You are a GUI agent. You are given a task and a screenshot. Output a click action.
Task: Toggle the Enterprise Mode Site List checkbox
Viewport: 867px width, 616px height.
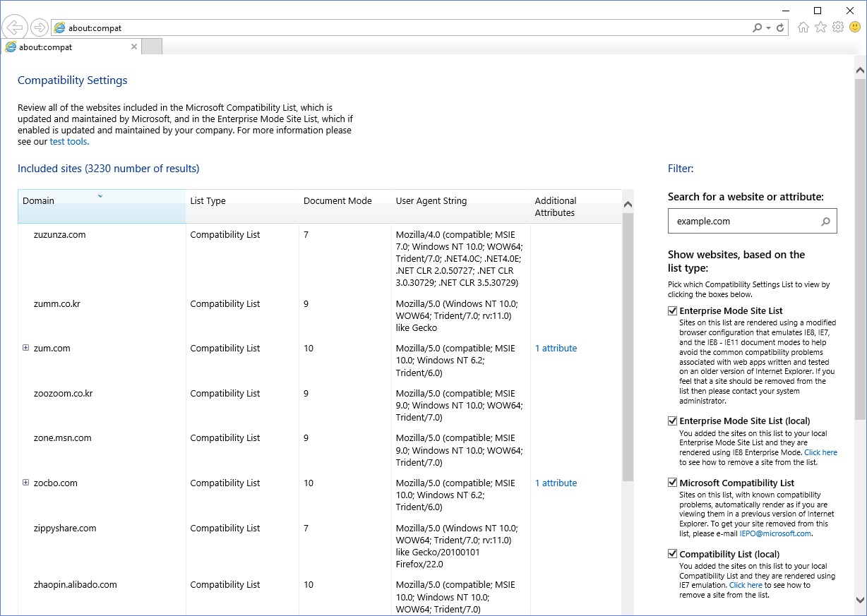(672, 310)
